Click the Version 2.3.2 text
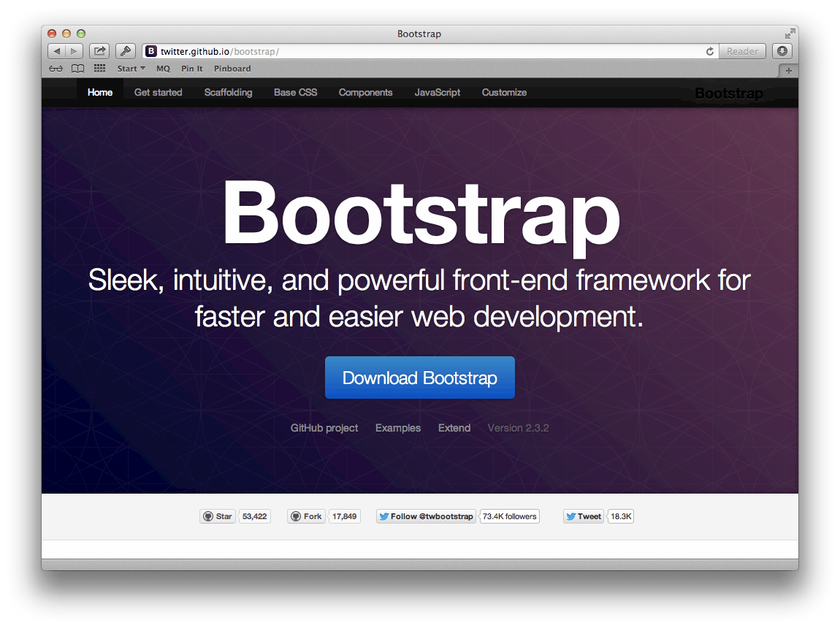Screen dimensions: 840x628 tap(518, 428)
